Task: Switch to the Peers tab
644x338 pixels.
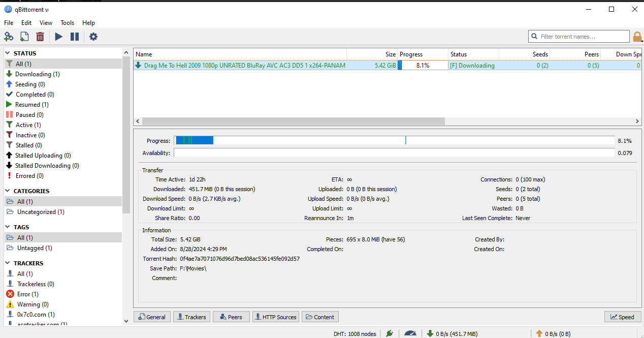Action: [231, 317]
